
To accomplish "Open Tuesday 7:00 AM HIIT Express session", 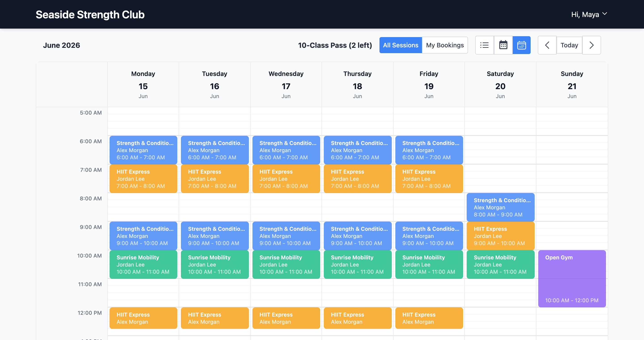I will coord(215,179).
